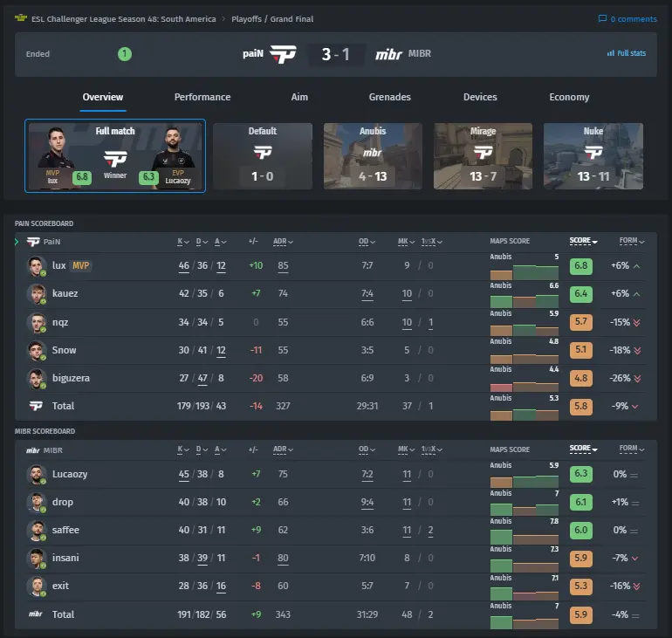This screenshot has width=672, height=638.
Task: Click the Full stats bar chart icon
Action: 610,53
